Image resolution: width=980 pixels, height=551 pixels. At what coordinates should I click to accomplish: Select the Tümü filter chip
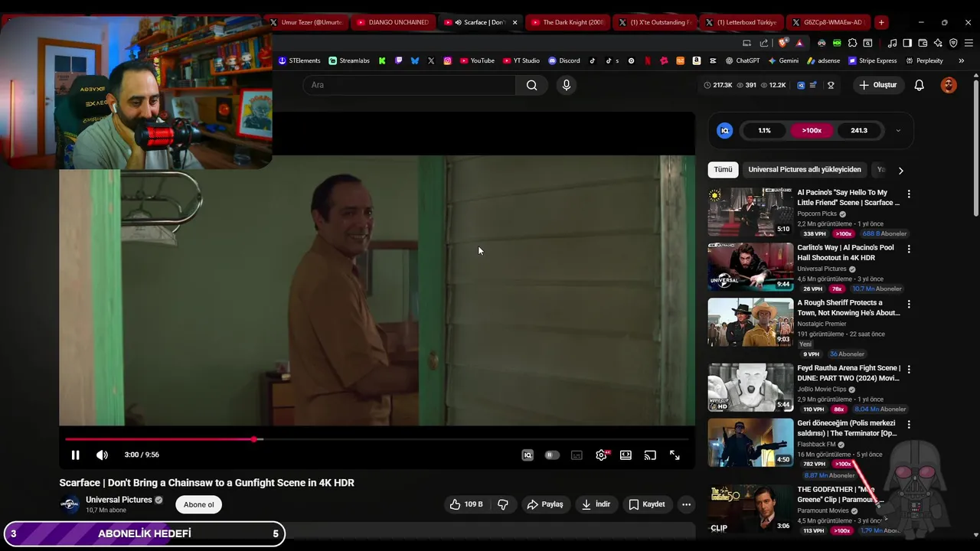coord(723,170)
